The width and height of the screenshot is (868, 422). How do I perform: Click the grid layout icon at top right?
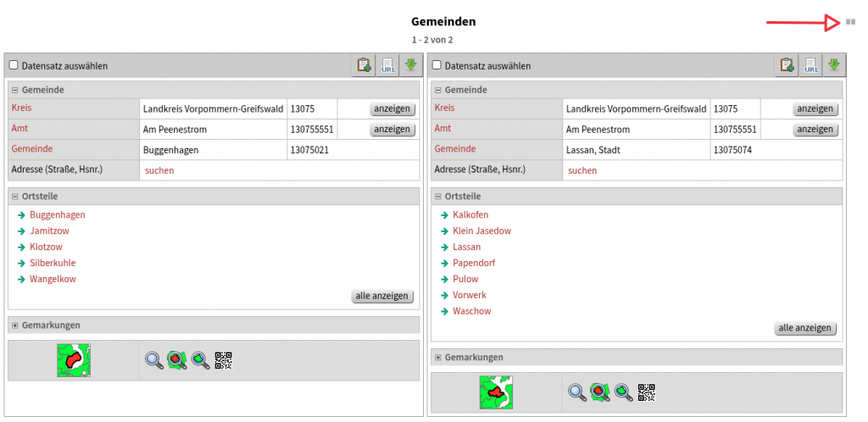click(x=850, y=22)
